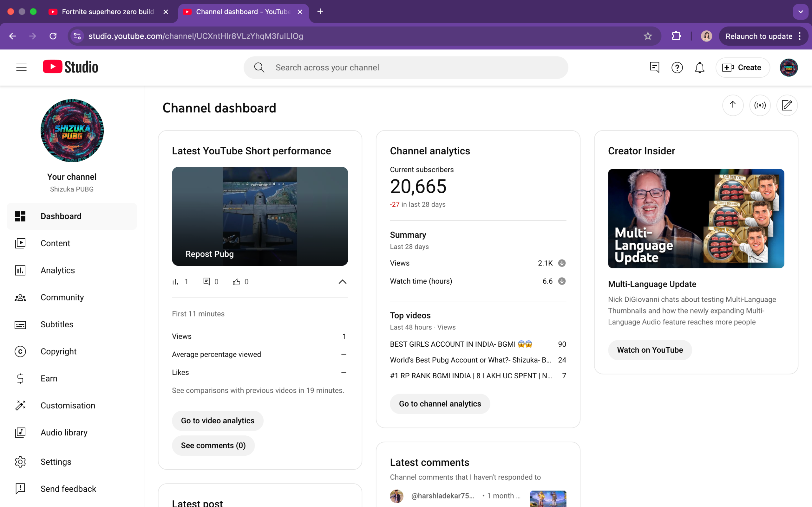Viewport: 812px width, 507px height.
Task: Open Analytics in the sidebar
Action: (57, 270)
